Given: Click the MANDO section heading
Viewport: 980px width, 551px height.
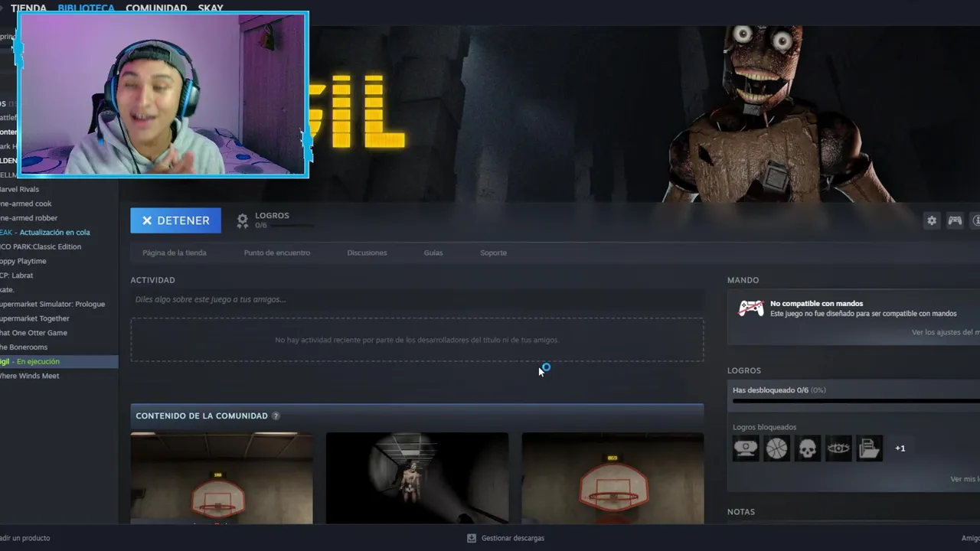Looking at the screenshot, I should [x=743, y=280].
